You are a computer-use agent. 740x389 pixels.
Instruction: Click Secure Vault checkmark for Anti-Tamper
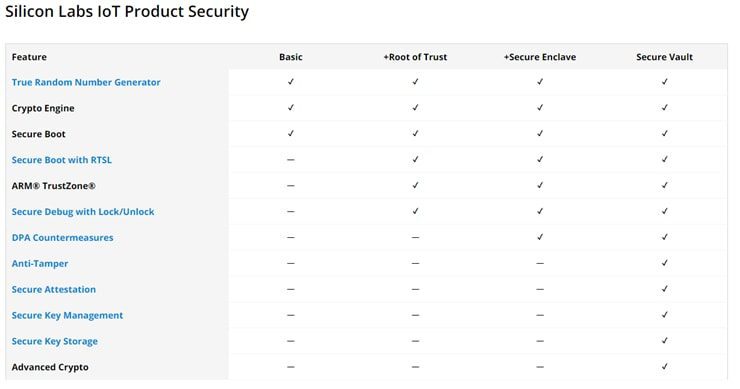coord(664,263)
